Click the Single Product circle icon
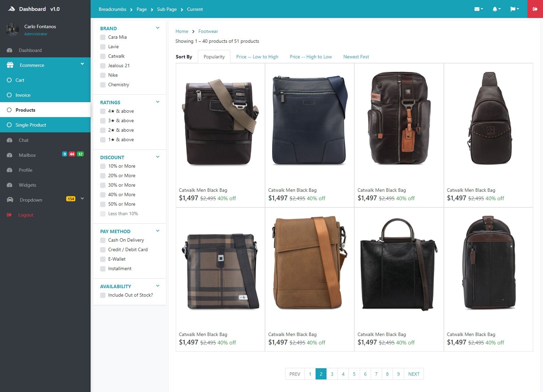543x392 pixels. tap(9, 125)
